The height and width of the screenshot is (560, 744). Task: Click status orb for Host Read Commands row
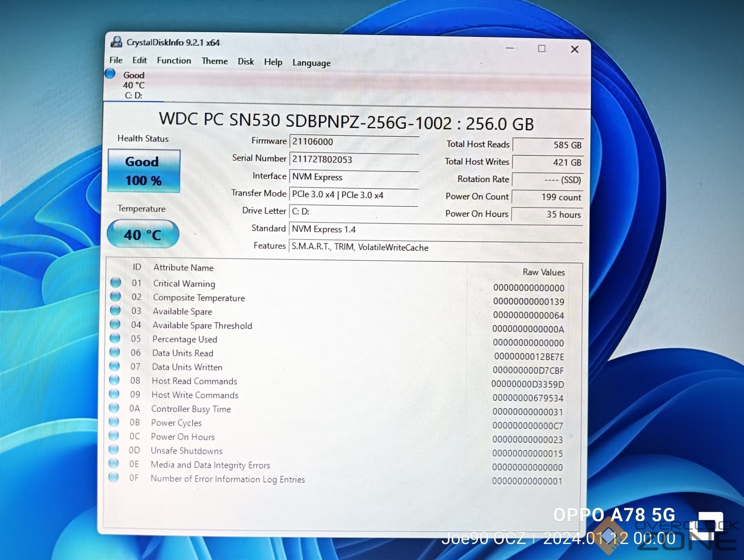tap(114, 380)
